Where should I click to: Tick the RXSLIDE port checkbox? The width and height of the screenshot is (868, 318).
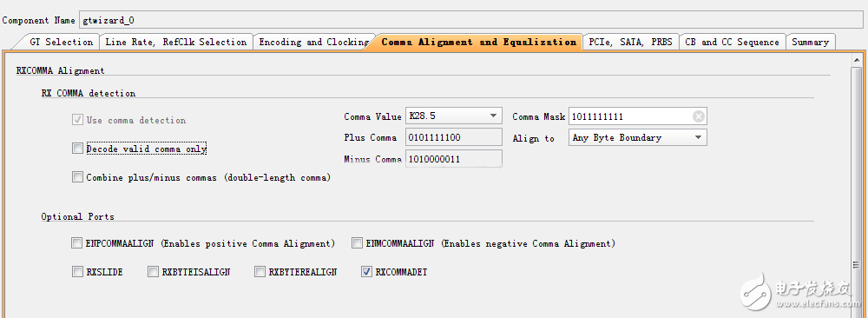[77, 271]
